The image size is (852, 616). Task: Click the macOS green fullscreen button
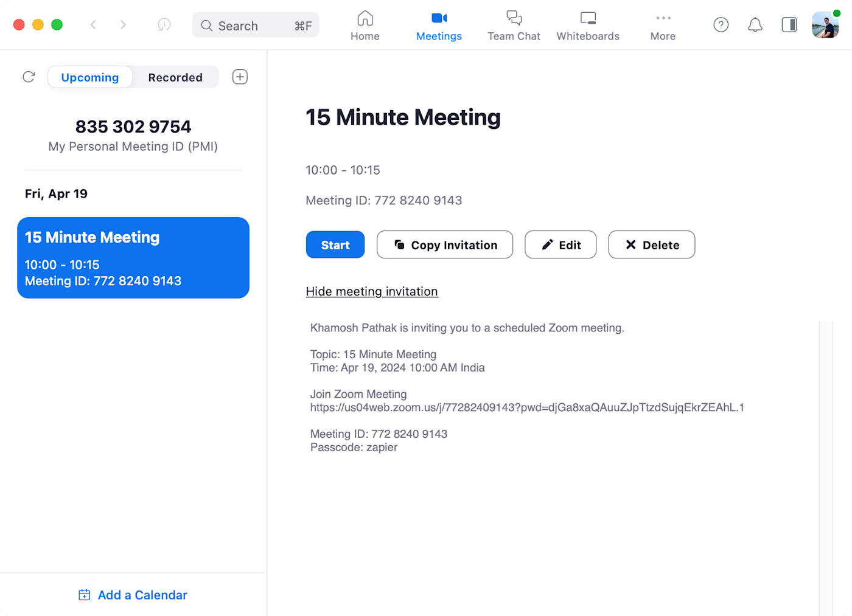[x=57, y=25]
